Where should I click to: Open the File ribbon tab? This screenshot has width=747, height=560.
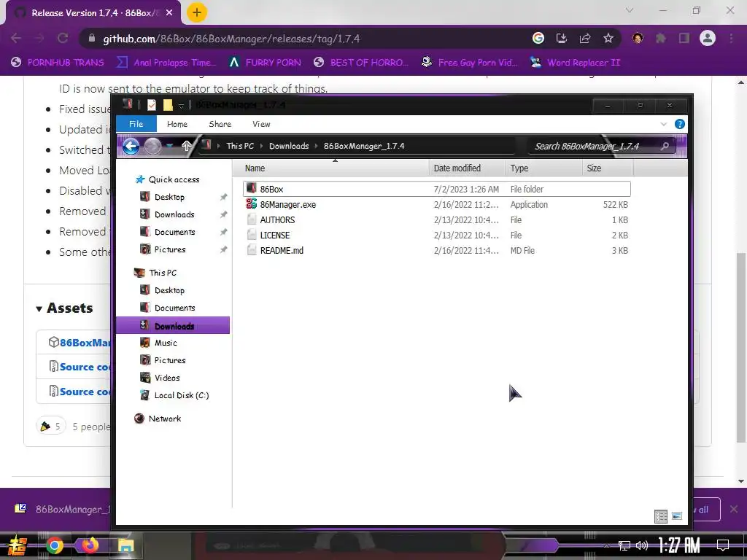(x=136, y=124)
